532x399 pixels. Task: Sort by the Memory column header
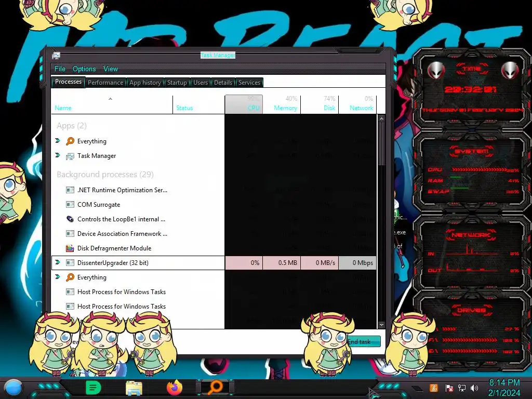pyautogui.click(x=282, y=104)
